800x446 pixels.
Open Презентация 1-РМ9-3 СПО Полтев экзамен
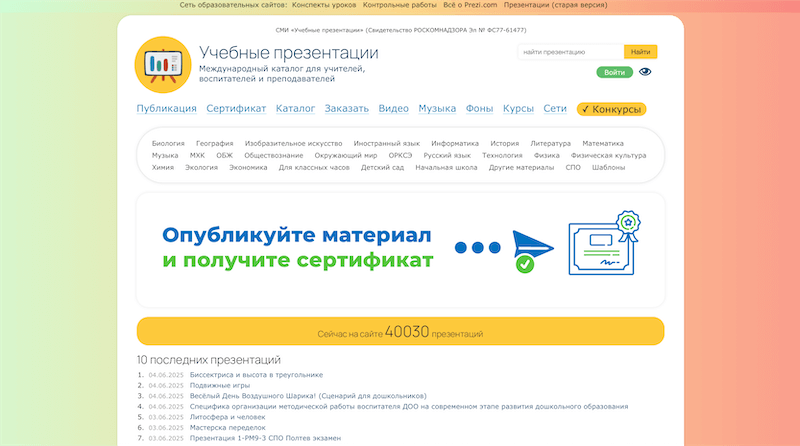click(265, 438)
